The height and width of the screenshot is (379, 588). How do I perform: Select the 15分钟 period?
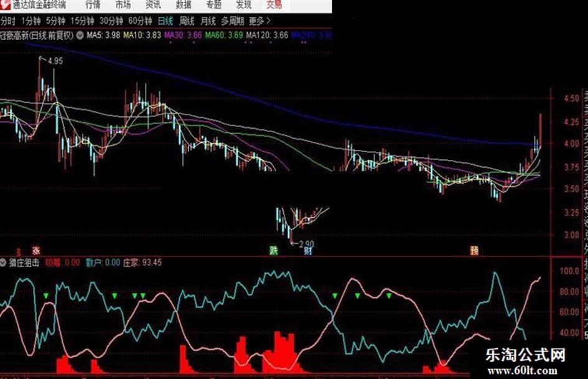[x=82, y=21]
